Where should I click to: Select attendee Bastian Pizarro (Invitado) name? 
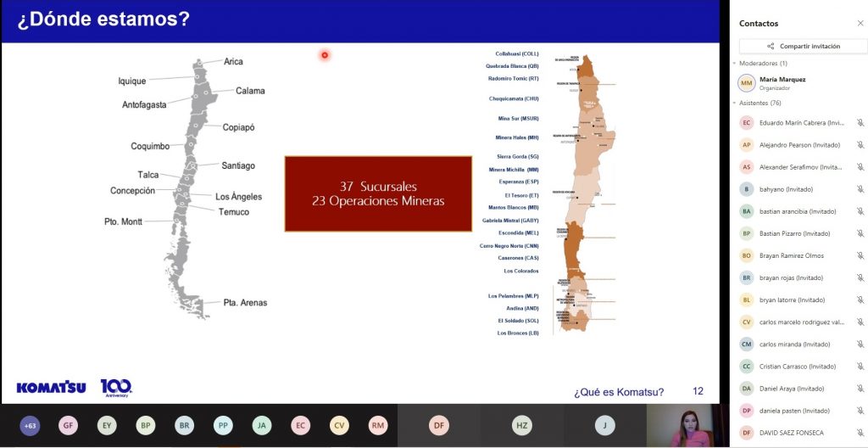794,233
